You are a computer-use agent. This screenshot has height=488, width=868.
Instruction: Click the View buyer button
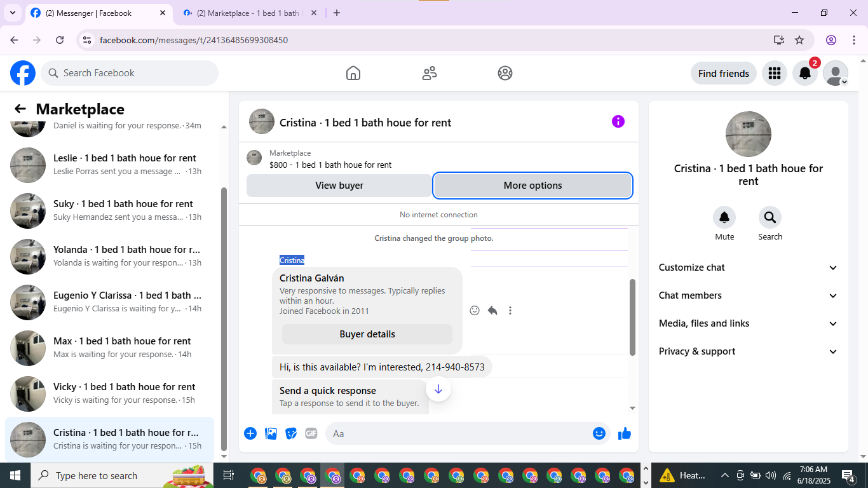point(339,186)
